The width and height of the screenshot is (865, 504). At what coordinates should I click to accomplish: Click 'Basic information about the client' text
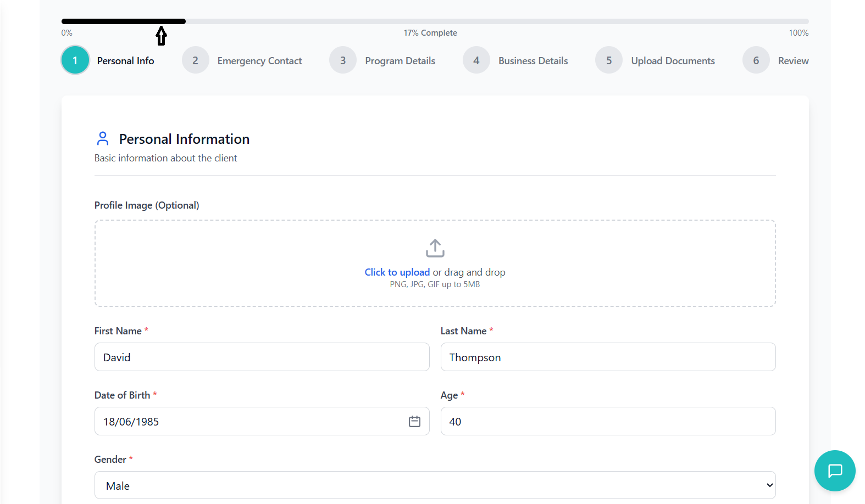(x=165, y=158)
